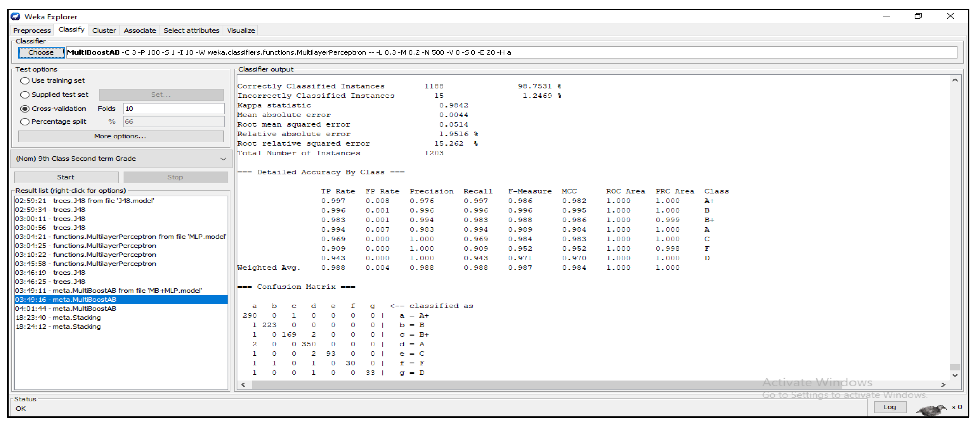Click the Choose classifier button
The height and width of the screenshot is (425, 980).
coord(41,52)
